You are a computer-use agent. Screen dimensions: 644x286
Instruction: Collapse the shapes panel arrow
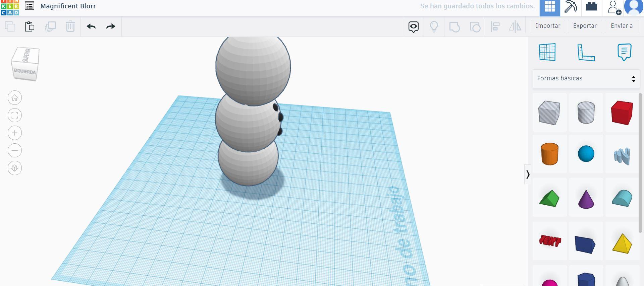528,174
